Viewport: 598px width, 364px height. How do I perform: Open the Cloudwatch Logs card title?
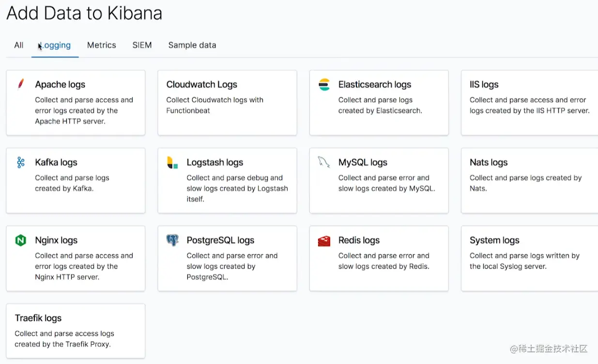(202, 84)
